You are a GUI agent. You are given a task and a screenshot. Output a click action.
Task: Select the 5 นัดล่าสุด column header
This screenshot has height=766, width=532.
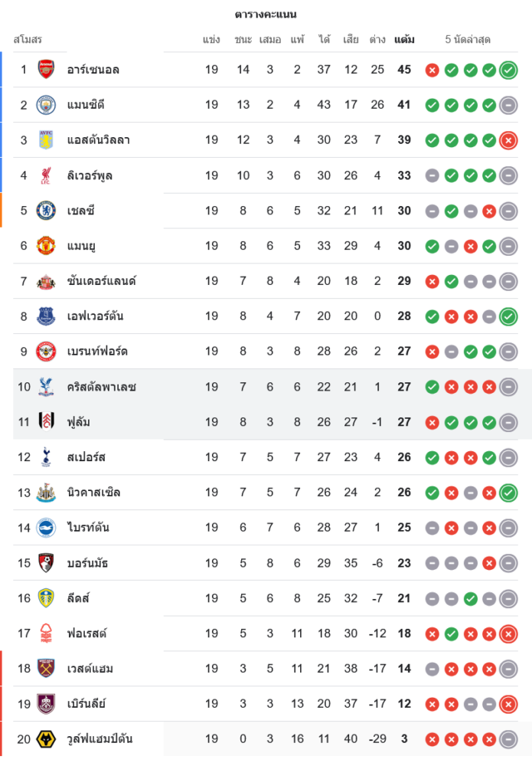coord(468,39)
